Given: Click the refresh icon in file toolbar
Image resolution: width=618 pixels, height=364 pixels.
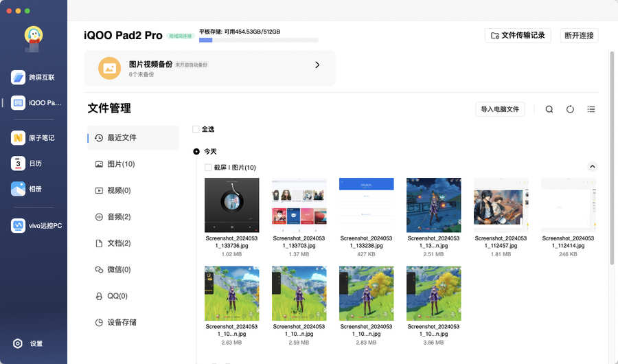Looking at the screenshot, I should coord(570,109).
